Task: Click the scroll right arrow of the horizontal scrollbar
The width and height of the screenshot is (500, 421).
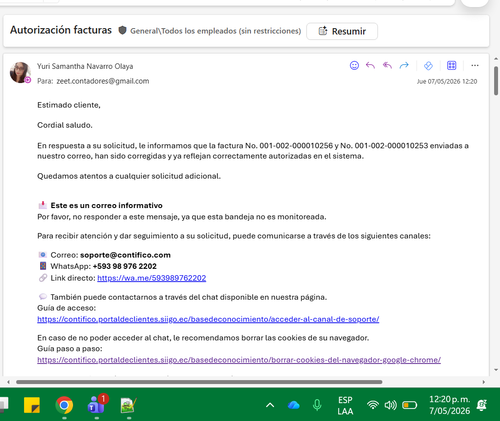Action: (x=484, y=382)
